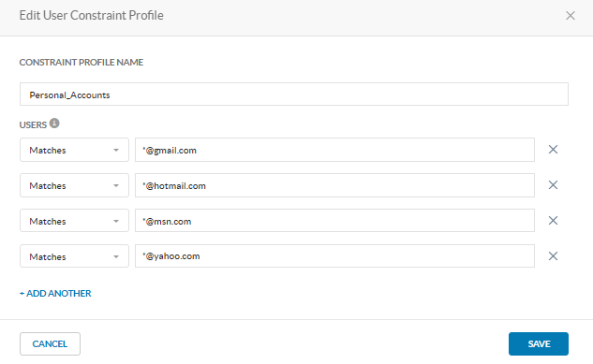Remove the *@msn.com constraint row
Screen dimensions: 593x364
pos(553,221)
